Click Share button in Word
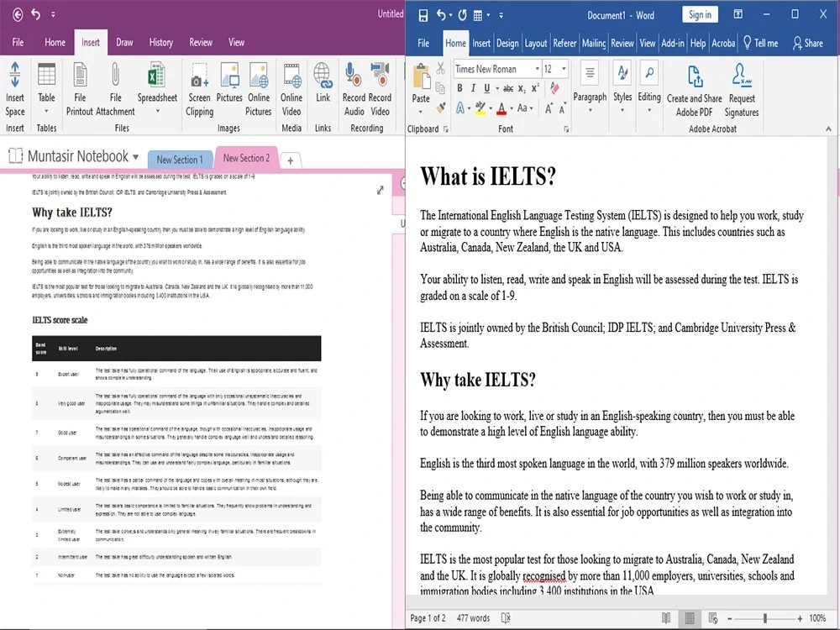840x630 pixels. pos(808,43)
